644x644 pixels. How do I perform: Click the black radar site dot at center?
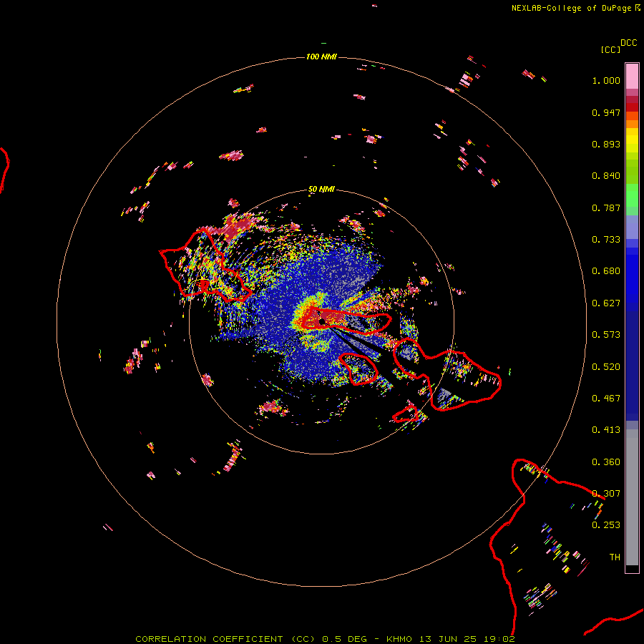point(322,321)
